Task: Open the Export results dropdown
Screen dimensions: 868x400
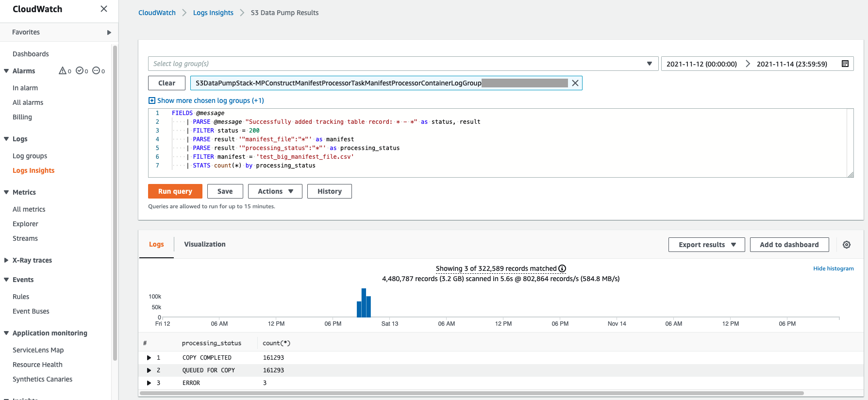Action: point(707,245)
